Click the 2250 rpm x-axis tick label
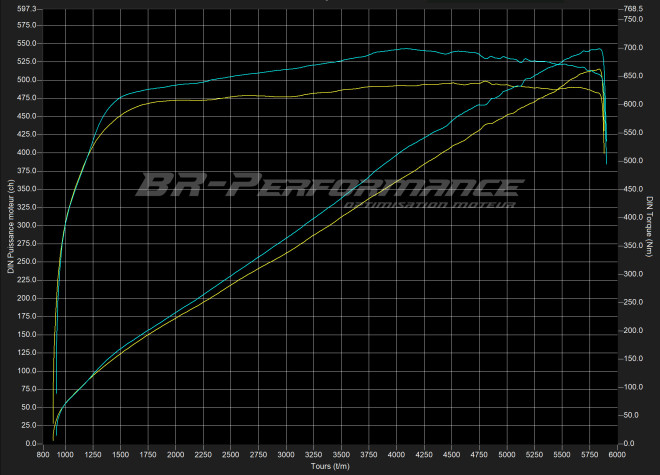The image size is (660, 475). click(204, 454)
